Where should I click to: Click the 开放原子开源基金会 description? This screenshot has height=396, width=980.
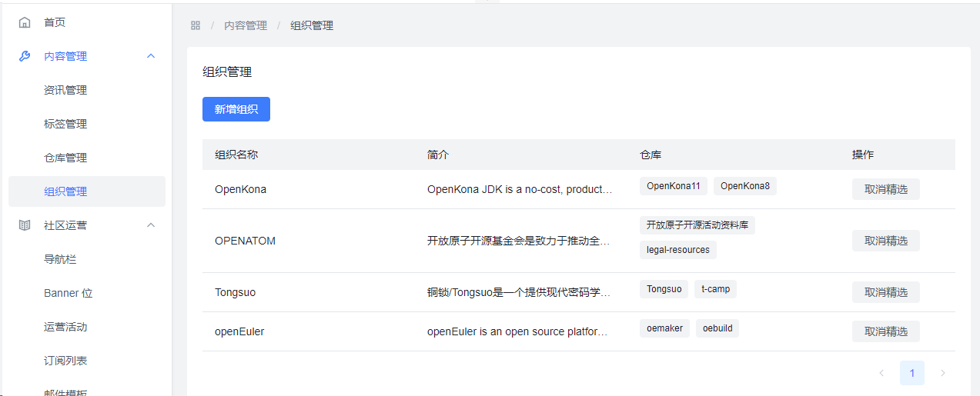(519, 241)
